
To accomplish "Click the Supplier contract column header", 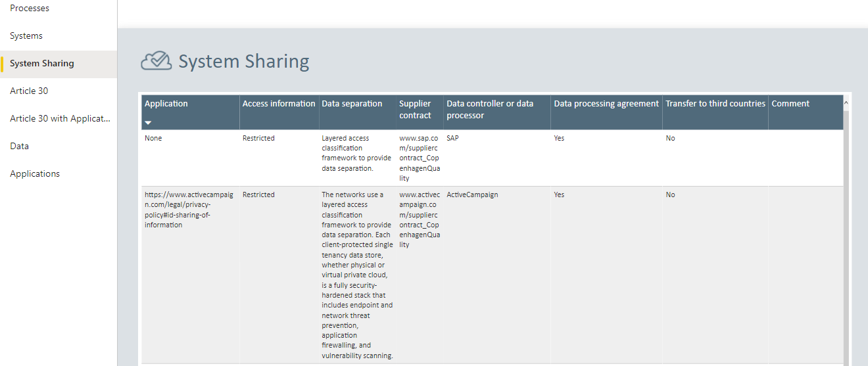I will click(415, 110).
